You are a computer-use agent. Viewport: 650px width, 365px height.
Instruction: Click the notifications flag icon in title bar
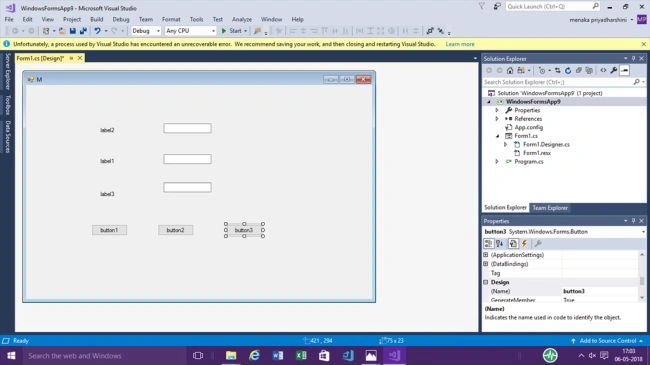[x=482, y=6]
